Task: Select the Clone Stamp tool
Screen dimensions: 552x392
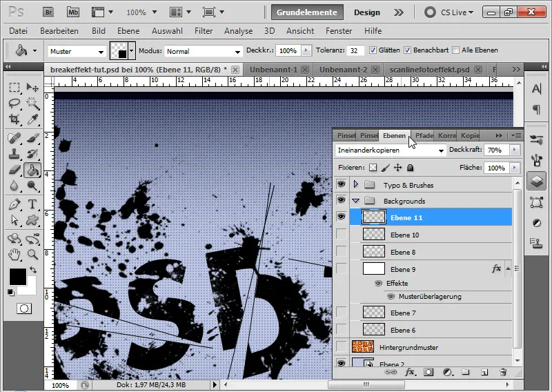Action: point(14,154)
